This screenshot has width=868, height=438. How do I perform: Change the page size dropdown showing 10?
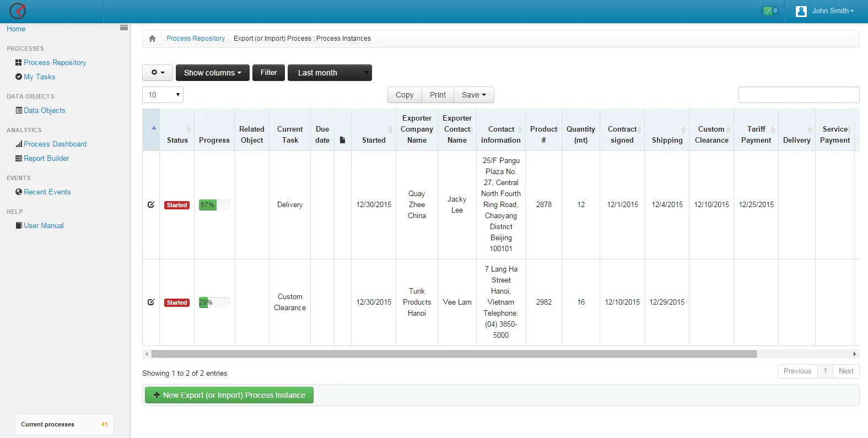pyautogui.click(x=163, y=95)
